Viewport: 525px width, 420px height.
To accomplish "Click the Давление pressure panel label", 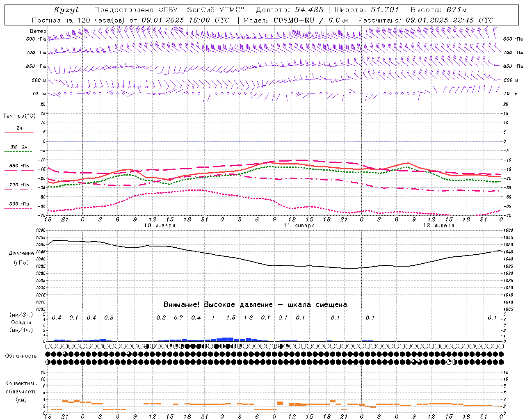I will click(21, 253).
